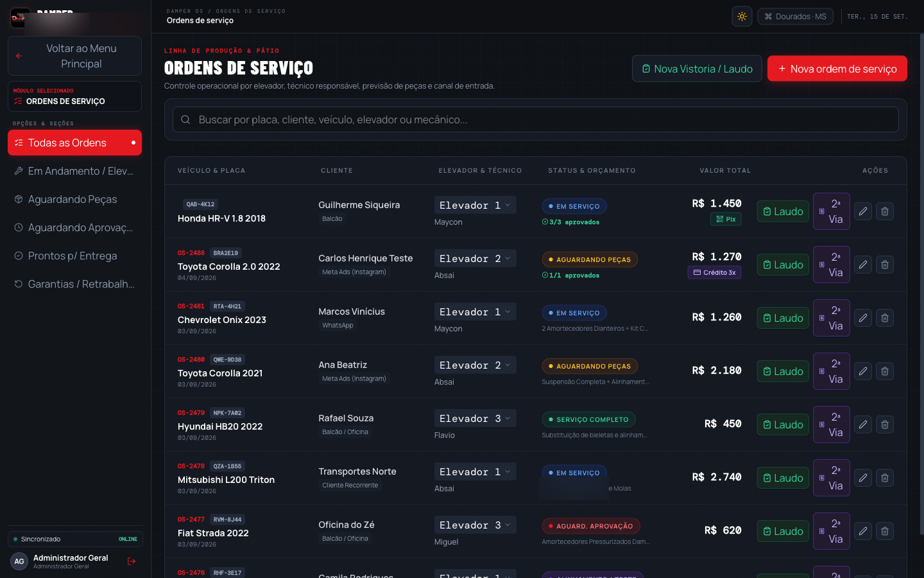Delete the Hyundai HB20 2022 order
This screenshot has width=924, height=578.
tap(885, 425)
